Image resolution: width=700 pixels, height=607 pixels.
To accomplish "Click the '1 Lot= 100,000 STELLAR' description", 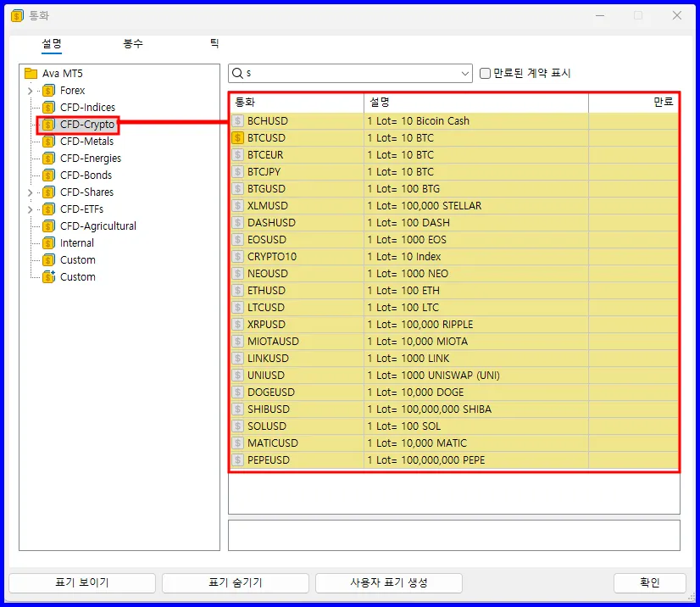I will tap(425, 206).
